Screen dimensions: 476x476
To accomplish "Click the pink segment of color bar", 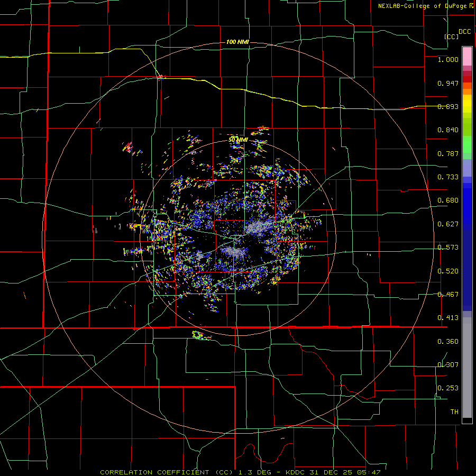I will pyautogui.click(x=467, y=56).
